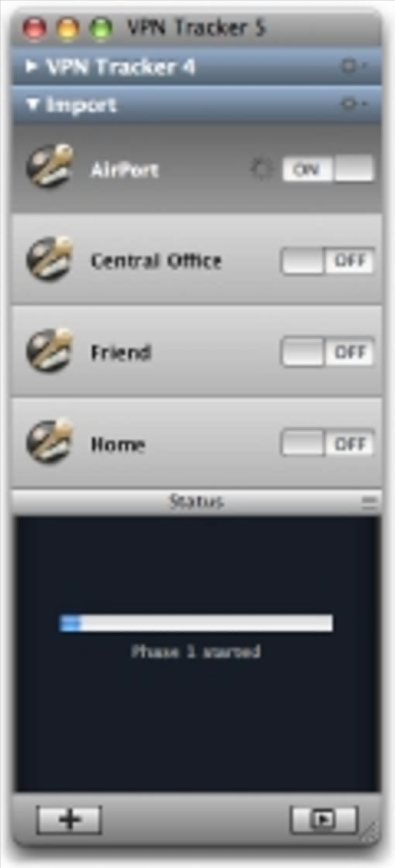
Task: Click the Friend connection key icon
Action: (x=50, y=350)
